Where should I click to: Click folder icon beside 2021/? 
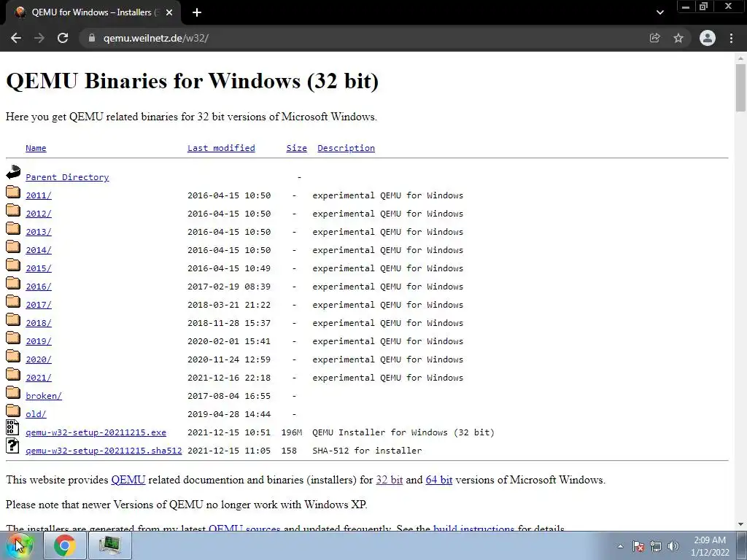pyautogui.click(x=13, y=374)
